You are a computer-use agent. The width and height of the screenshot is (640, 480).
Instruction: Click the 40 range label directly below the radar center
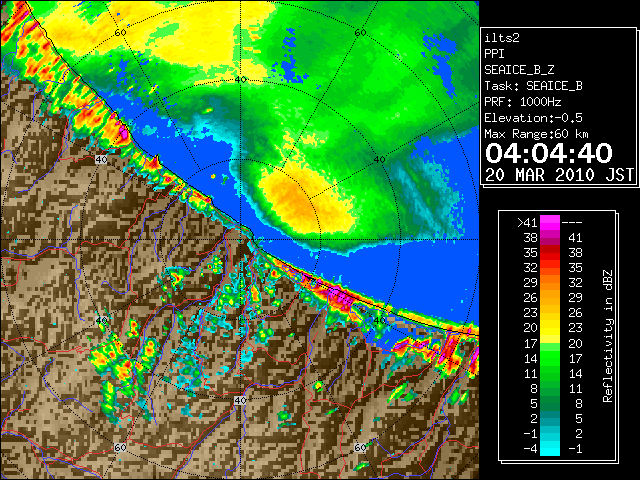coord(240,400)
